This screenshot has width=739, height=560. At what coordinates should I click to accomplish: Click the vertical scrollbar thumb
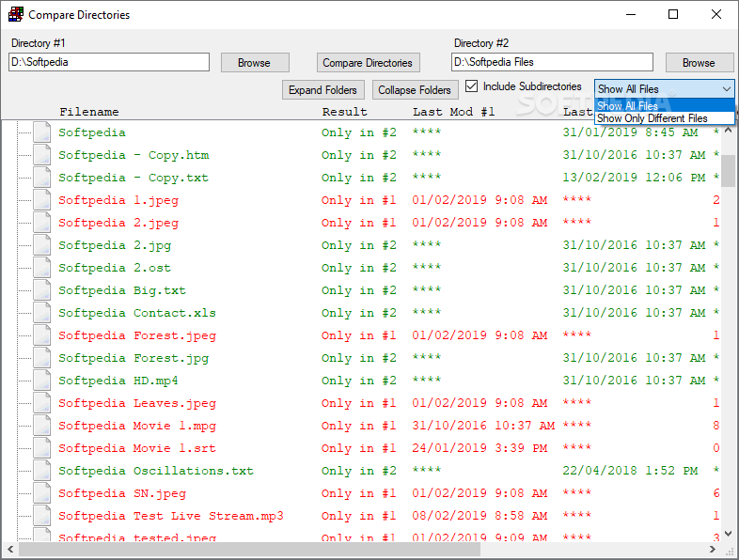(x=728, y=171)
